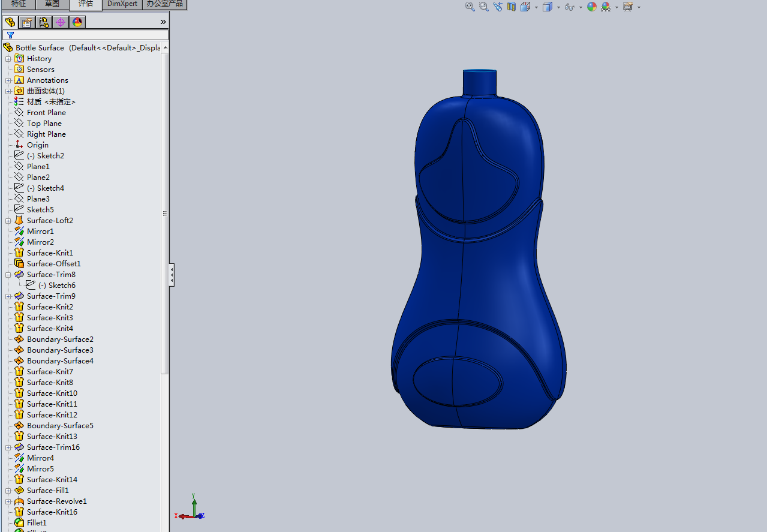This screenshot has height=532, width=767.
Task: Expand the Surface-Revolve1 feature node
Action: [x=8, y=501]
